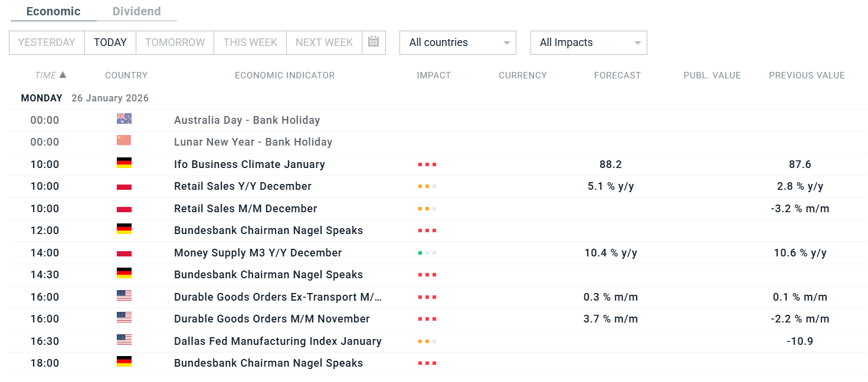Click the impact dots for Money Supply M3
This screenshot has width=868, height=382.
(x=427, y=253)
